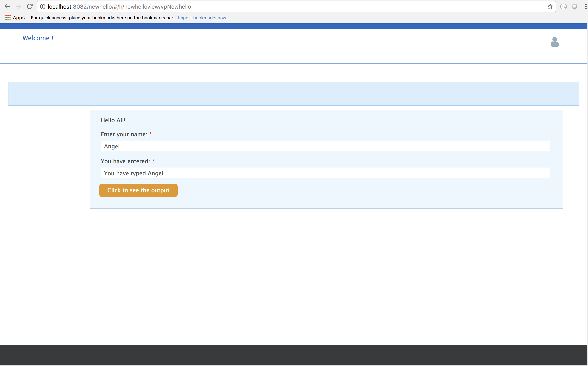Click the browser Forward arrow
588x366 pixels.
(x=18, y=6)
